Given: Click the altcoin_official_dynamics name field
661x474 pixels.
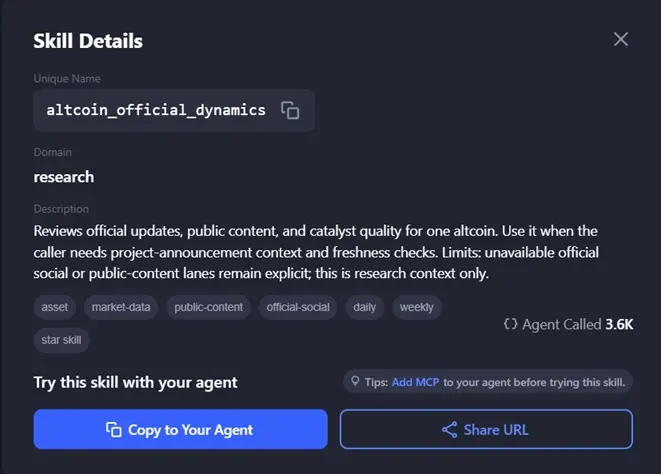Looking at the screenshot, I should click(x=174, y=110).
